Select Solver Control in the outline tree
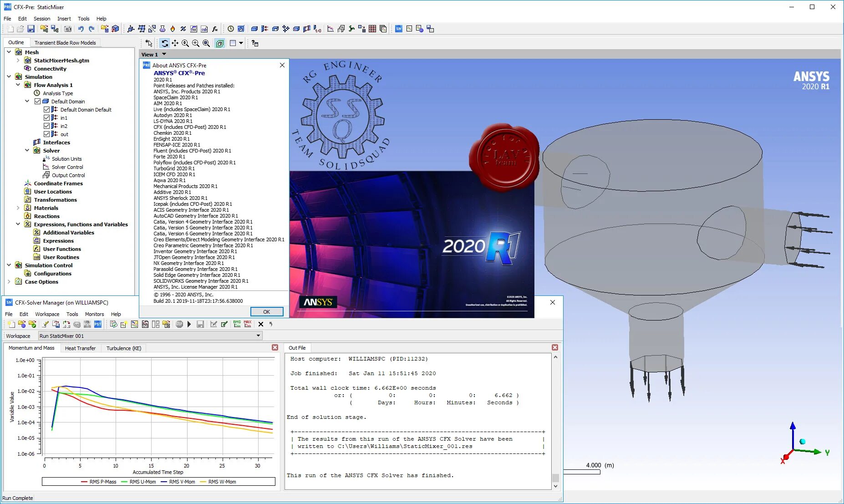Screen dimensions: 844x504 point(67,167)
